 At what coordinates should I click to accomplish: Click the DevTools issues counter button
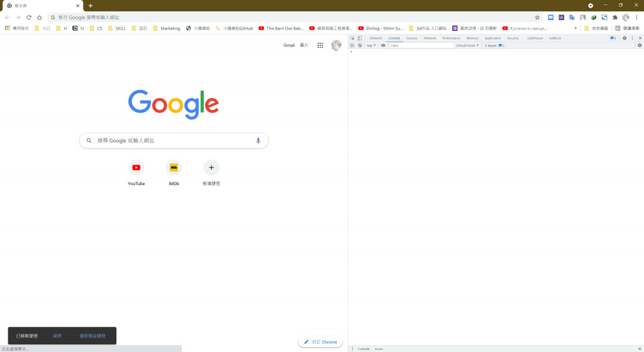click(613, 38)
